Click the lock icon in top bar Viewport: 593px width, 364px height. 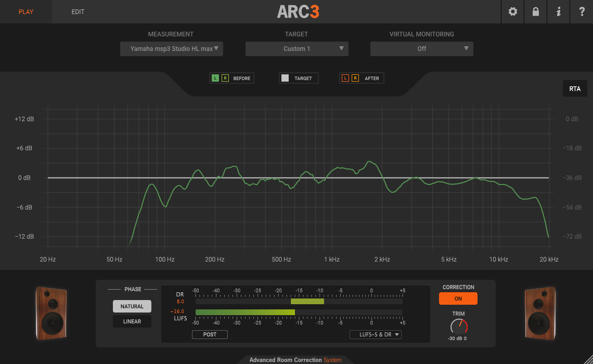535,11
